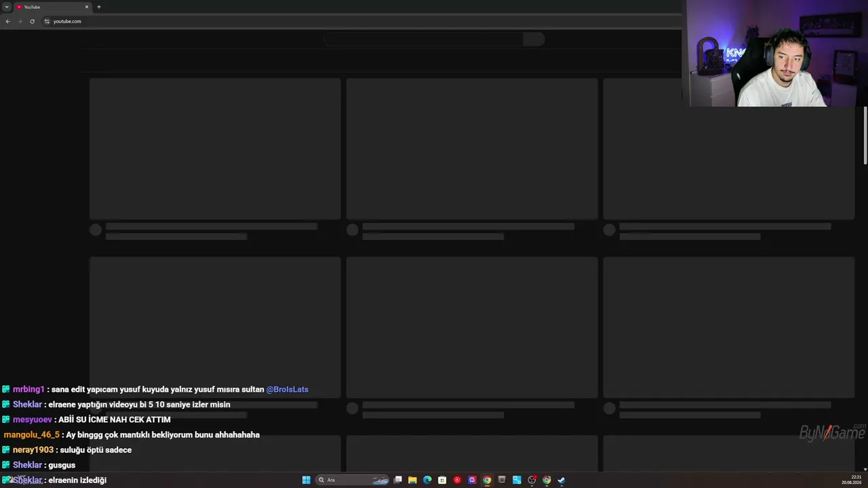
Task: Reload the YouTube page
Action: (32, 21)
